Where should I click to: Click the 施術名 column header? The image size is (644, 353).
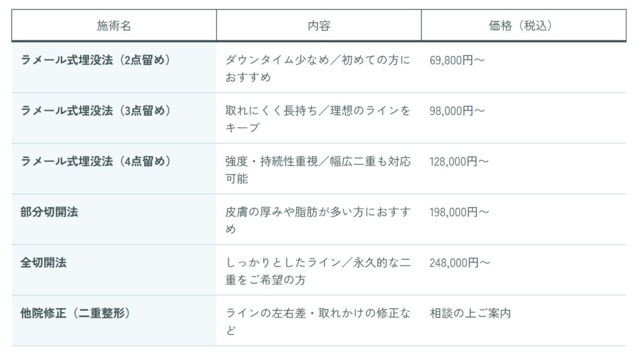click(x=114, y=25)
